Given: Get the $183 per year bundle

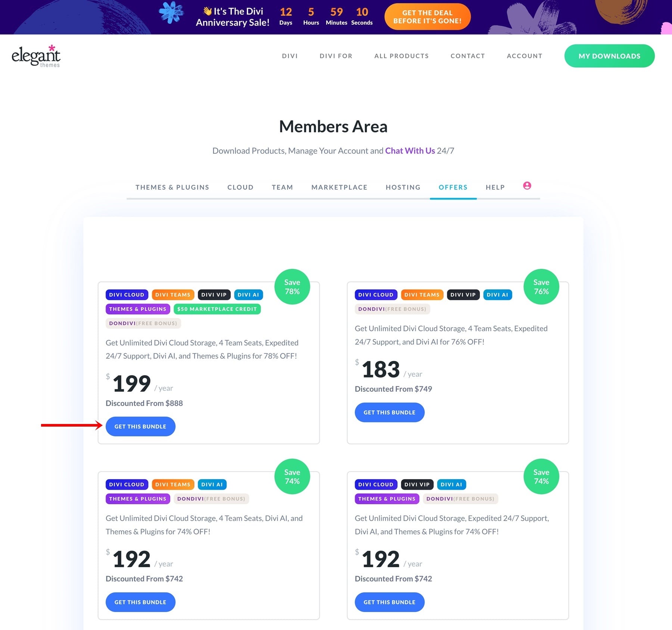Looking at the screenshot, I should [x=389, y=412].
